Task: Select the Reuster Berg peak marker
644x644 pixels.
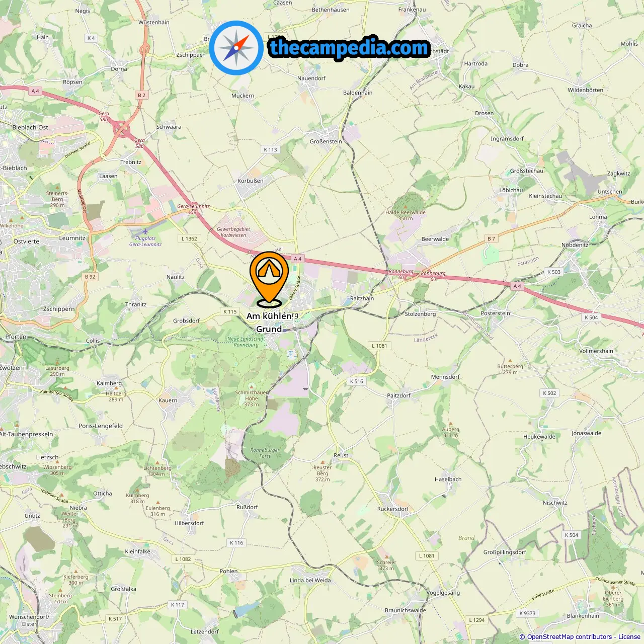Action: coord(323,463)
